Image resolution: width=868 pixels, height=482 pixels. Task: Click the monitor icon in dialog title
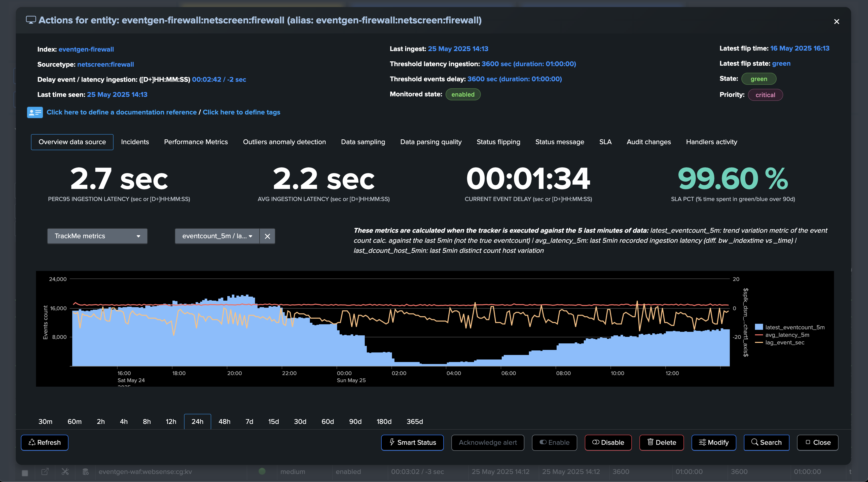click(31, 20)
